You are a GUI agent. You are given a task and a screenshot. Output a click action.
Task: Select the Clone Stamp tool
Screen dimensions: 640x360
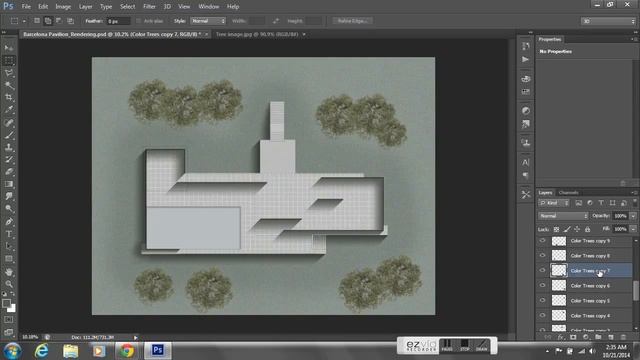tap(9, 147)
